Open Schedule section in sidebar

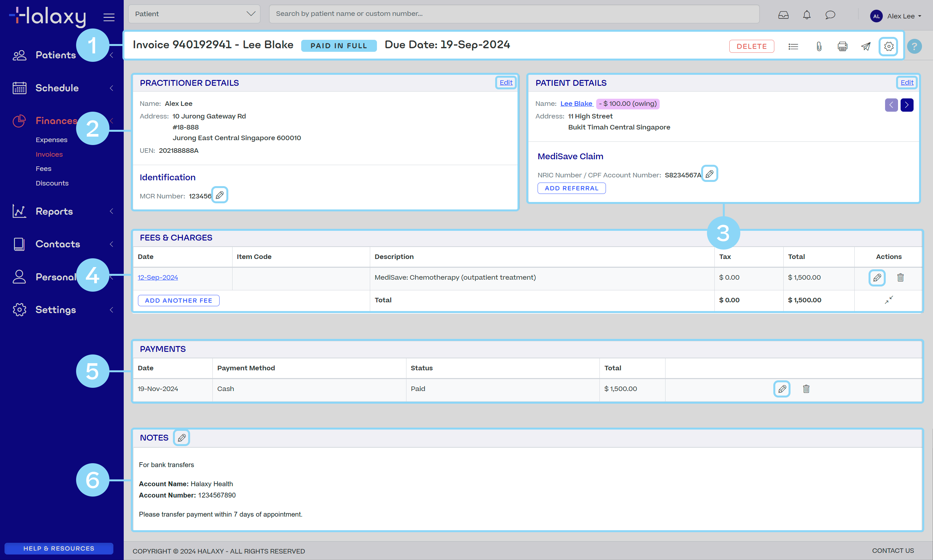click(x=57, y=88)
